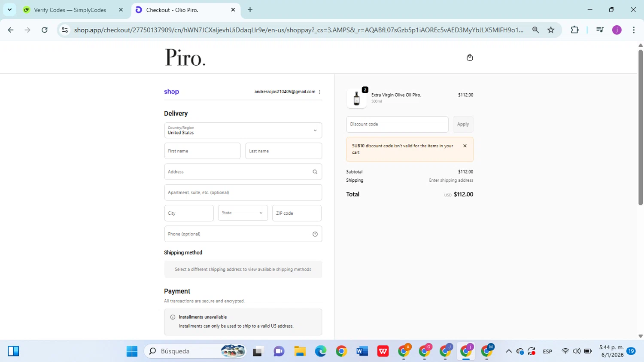Switch the ESP keyboard language indicator
644x362 pixels.
pos(547,351)
